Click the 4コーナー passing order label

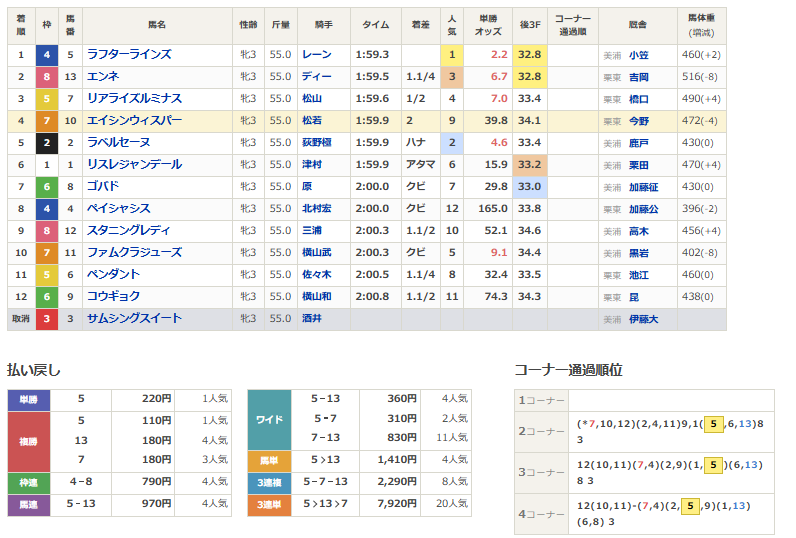[540, 513]
